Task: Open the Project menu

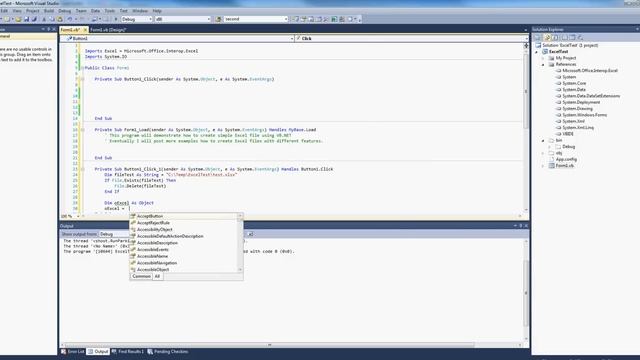Action: tap(33, 11)
